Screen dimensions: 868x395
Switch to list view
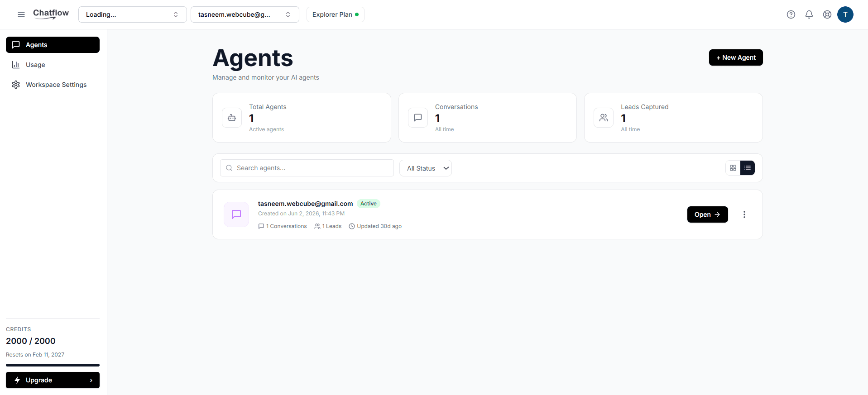pos(748,168)
